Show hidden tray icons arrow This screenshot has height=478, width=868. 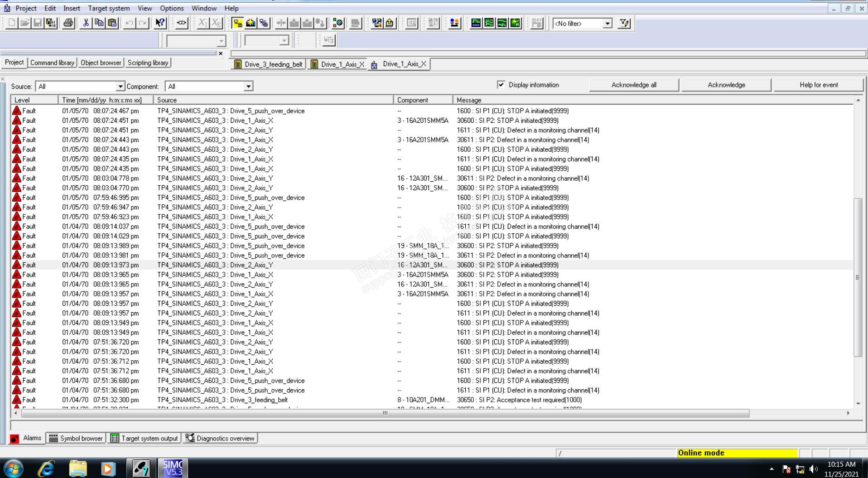click(772, 469)
